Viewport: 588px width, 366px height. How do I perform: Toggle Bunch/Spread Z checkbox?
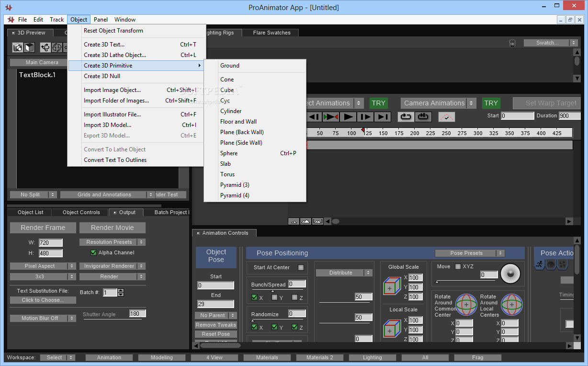click(295, 297)
